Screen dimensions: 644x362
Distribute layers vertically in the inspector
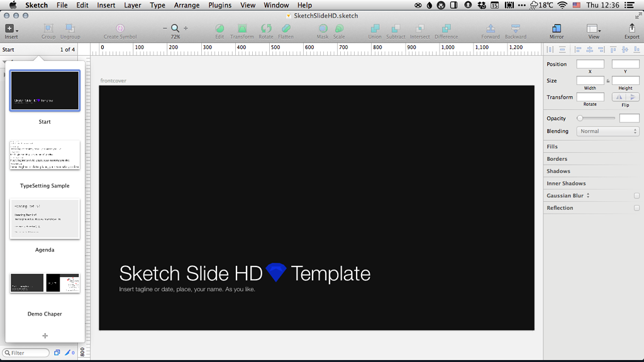coord(562,50)
